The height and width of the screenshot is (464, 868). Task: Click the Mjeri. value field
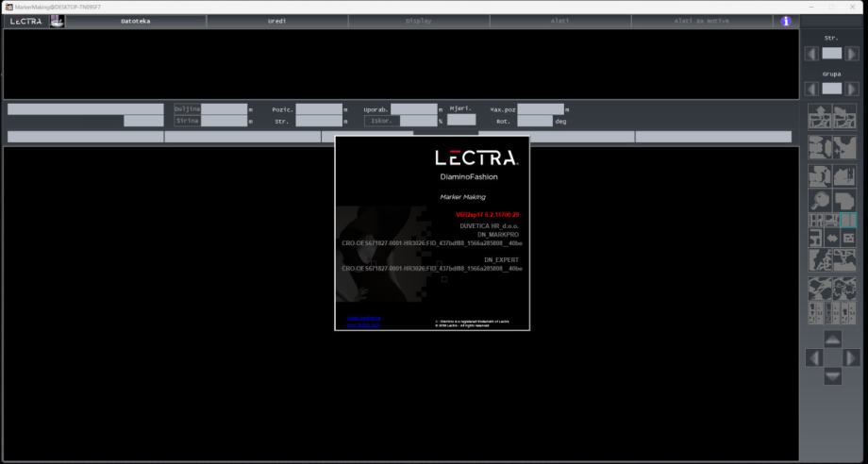click(x=461, y=120)
